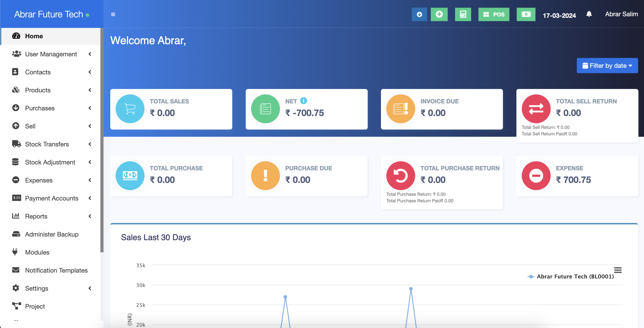This screenshot has height=328, width=644.
Task: Open the notification bell
Action: (x=589, y=14)
